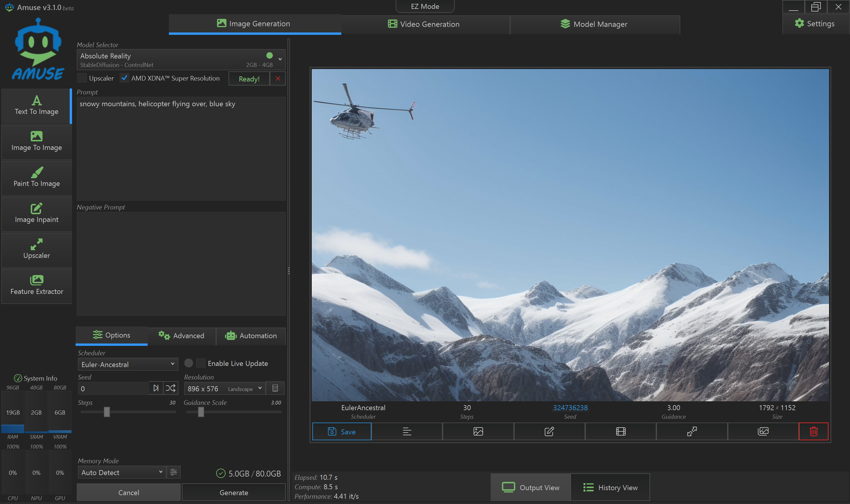Uncheck AMD XDNA Super Resolution
This screenshot has height=504, width=850.
(124, 78)
